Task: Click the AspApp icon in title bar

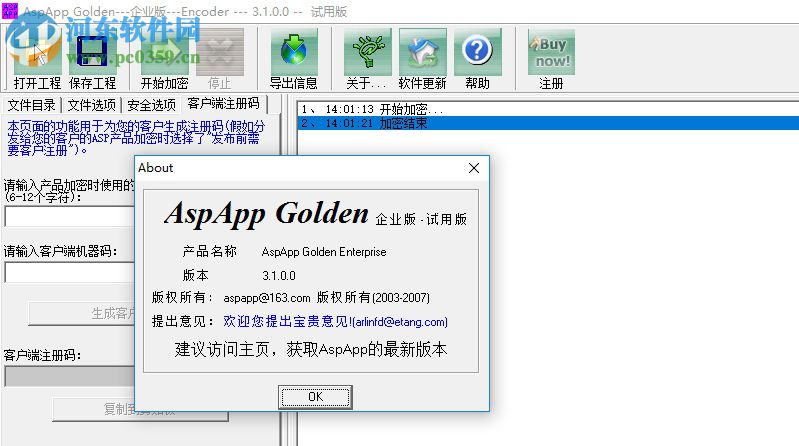Action: coord(10,11)
